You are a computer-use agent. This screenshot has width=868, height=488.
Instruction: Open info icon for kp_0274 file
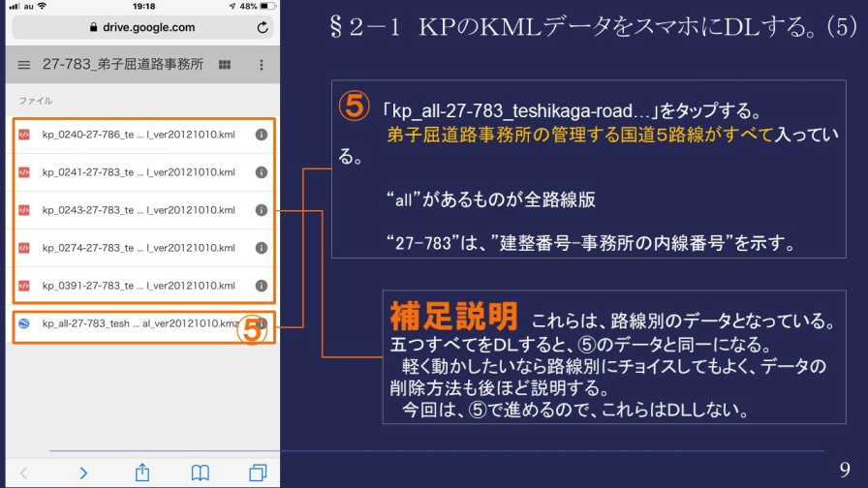(x=262, y=248)
